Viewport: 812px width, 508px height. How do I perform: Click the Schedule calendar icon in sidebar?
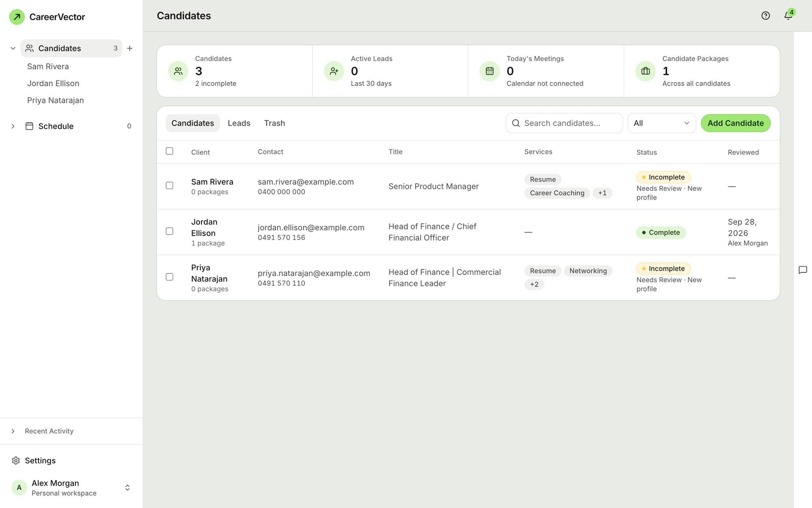click(29, 126)
